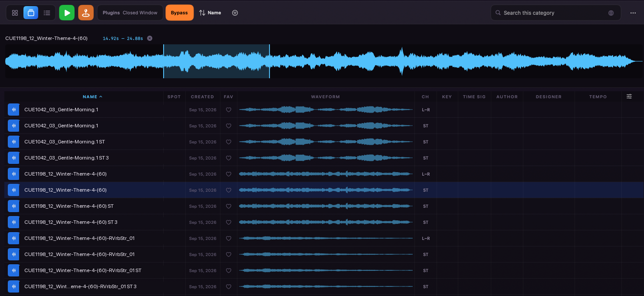Click the file icon of Gentle-Morning.1 L–R row
Screen dimensions: 644x296
tap(13, 110)
